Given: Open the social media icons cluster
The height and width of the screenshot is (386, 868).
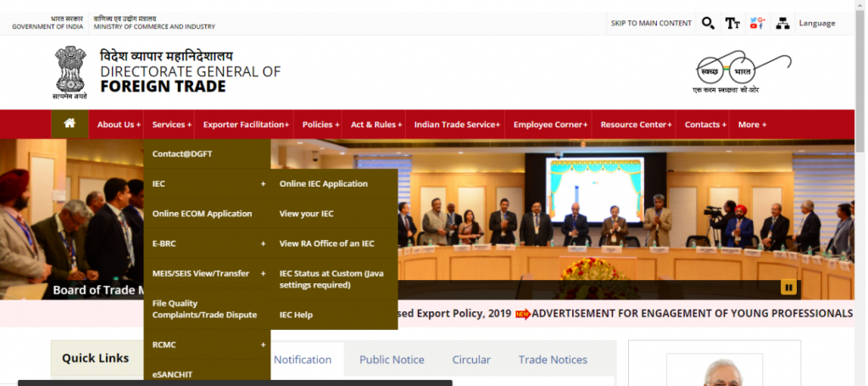Looking at the screenshot, I should [x=757, y=23].
